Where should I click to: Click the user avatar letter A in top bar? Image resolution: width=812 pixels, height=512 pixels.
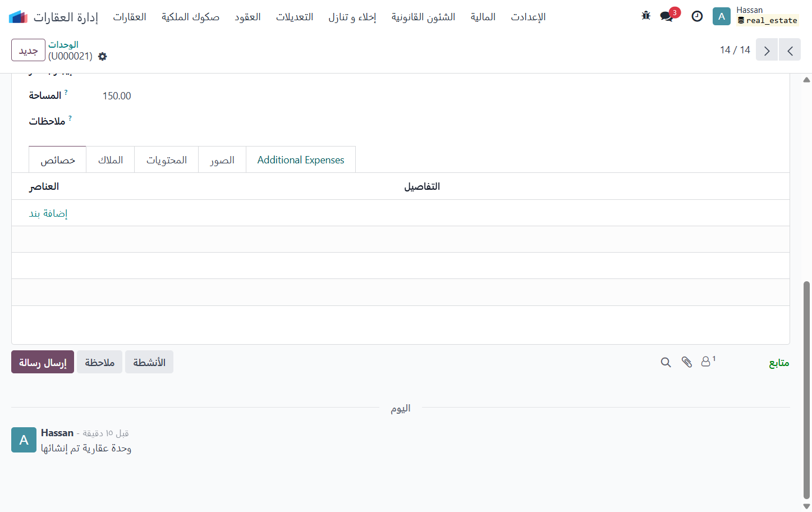coord(722,16)
